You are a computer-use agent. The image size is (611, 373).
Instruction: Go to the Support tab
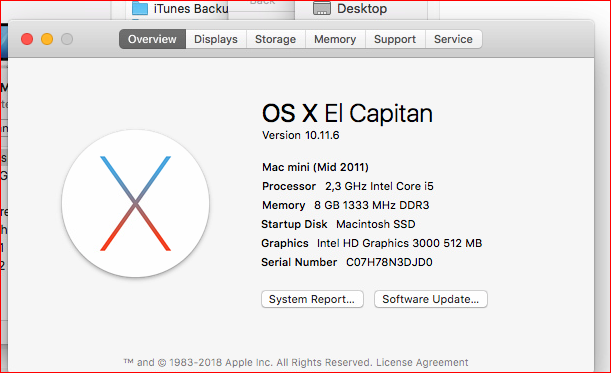click(x=395, y=39)
